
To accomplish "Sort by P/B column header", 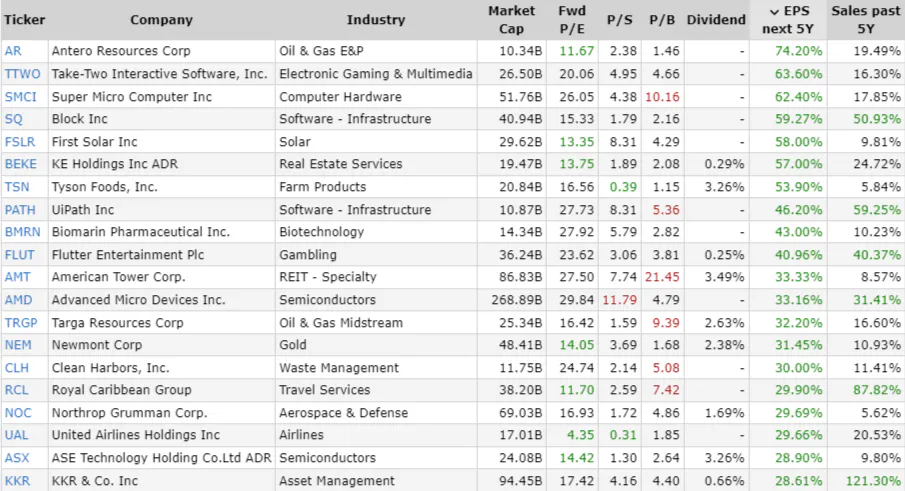I will coord(662,20).
